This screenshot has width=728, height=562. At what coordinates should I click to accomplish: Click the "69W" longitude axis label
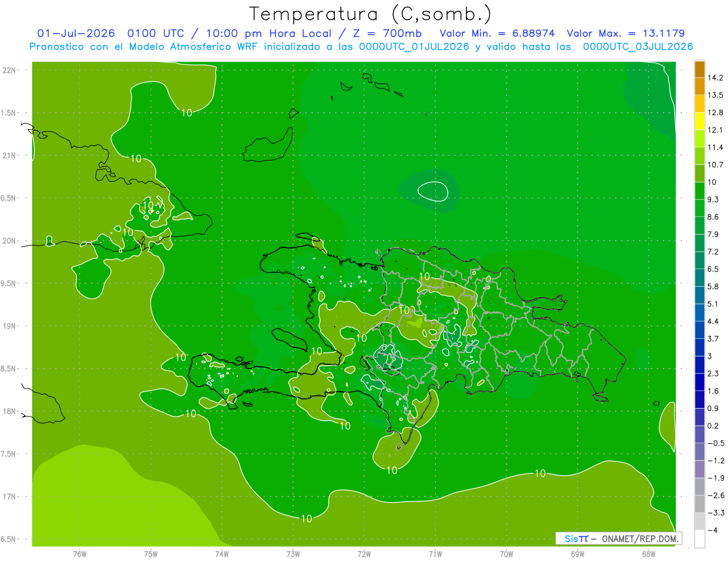[578, 554]
